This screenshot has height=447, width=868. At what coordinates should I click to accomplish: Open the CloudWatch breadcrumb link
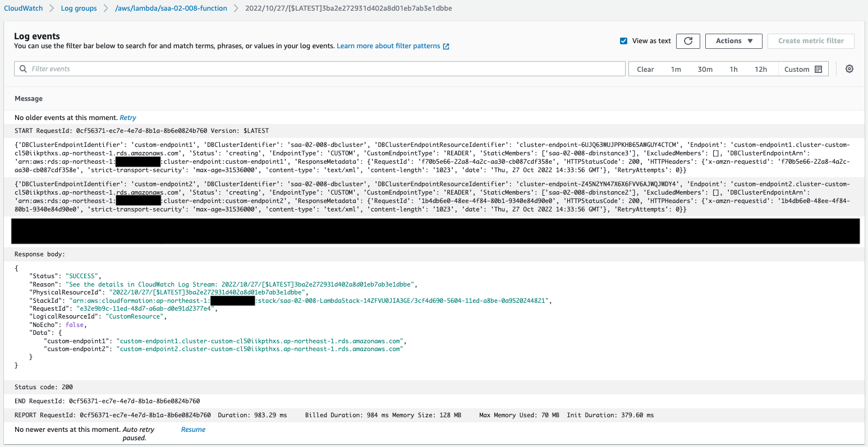[x=23, y=8]
